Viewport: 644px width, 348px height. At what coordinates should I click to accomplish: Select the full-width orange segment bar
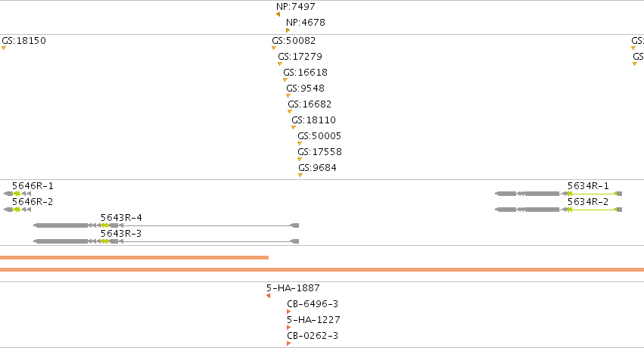pyautogui.click(x=322, y=269)
